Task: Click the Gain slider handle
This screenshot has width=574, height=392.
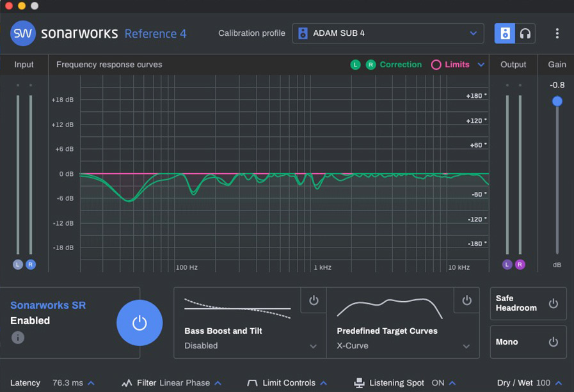Action: click(x=557, y=101)
